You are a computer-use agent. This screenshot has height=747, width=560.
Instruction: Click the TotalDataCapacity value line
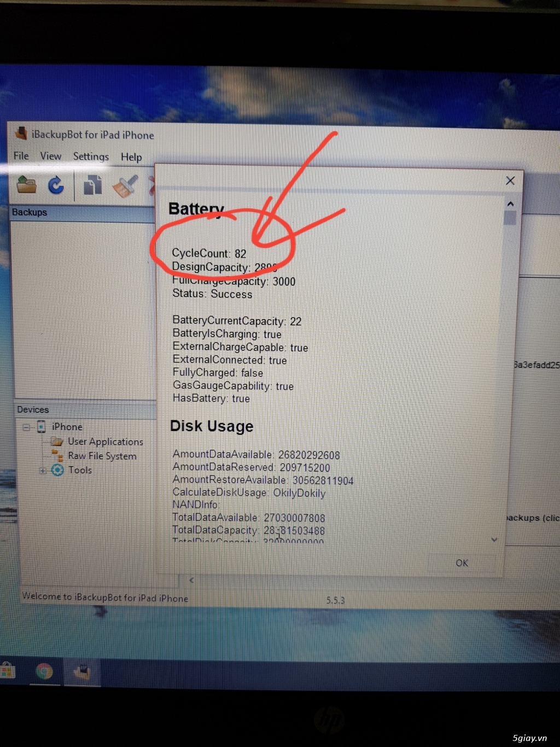pos(248,530)
